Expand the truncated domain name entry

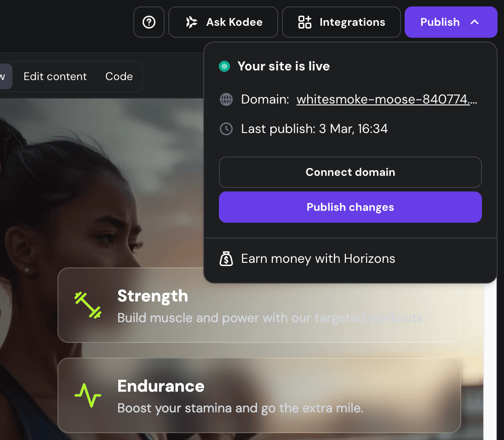pyautogui.click(x=387, y=99)
